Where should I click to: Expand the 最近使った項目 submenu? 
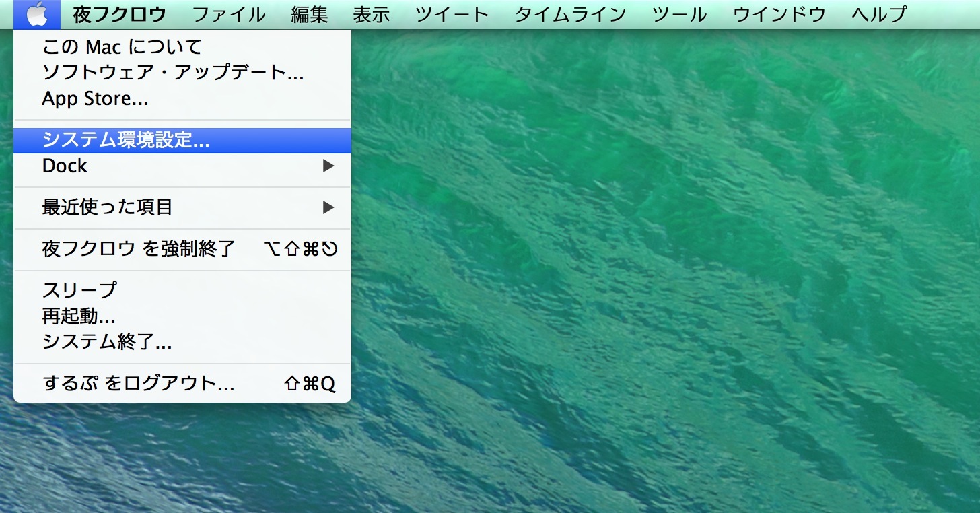point(182,207)
